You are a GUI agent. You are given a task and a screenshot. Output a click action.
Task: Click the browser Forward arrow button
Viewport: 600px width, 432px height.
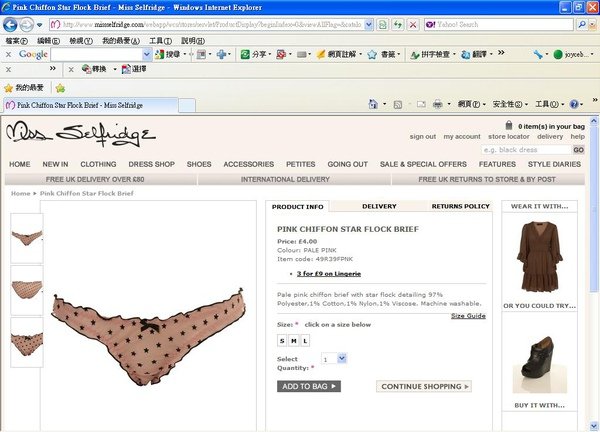[26, 25]
